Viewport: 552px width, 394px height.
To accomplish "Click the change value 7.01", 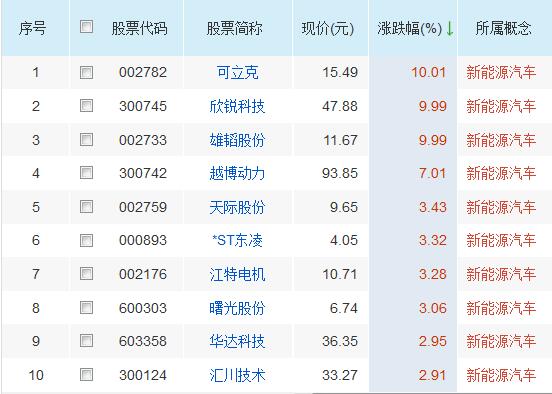I will point(433,173).
